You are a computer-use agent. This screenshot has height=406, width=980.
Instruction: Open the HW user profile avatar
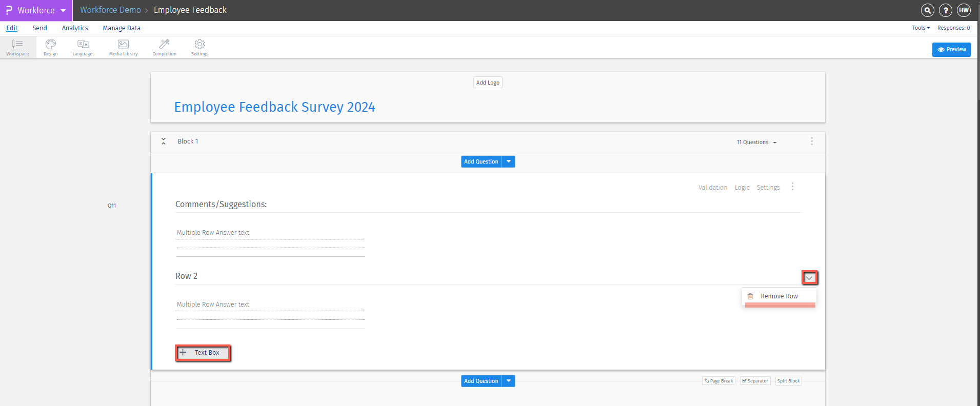964,10
